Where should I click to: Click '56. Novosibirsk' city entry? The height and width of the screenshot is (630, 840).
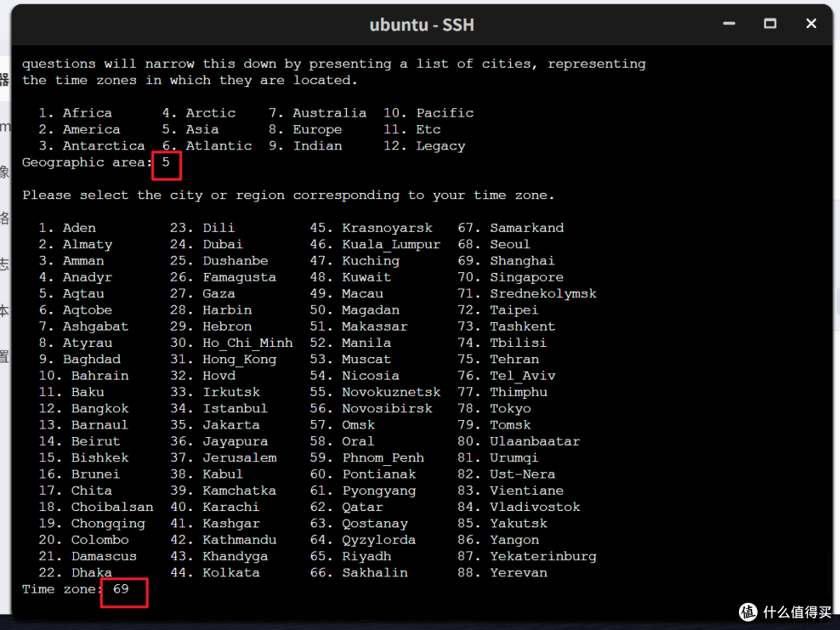pyautogui.click(x=371, y=408)
